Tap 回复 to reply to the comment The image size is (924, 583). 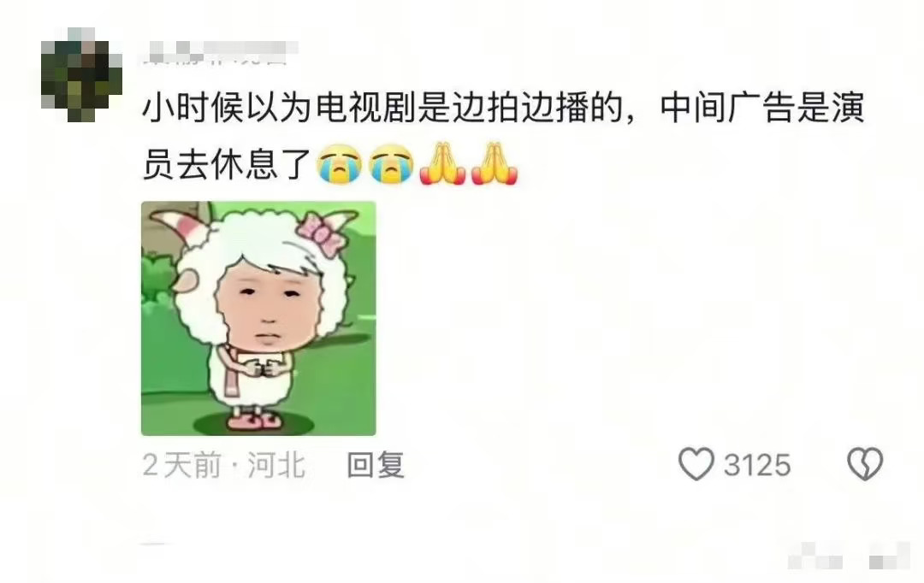coord(376,465)
